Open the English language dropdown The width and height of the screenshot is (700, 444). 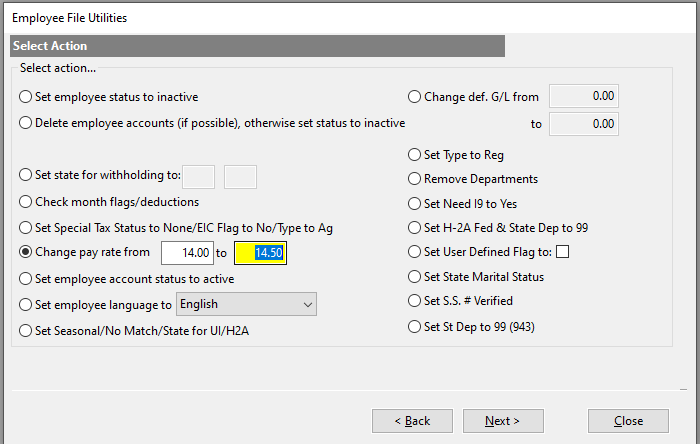tap(246, 304)
